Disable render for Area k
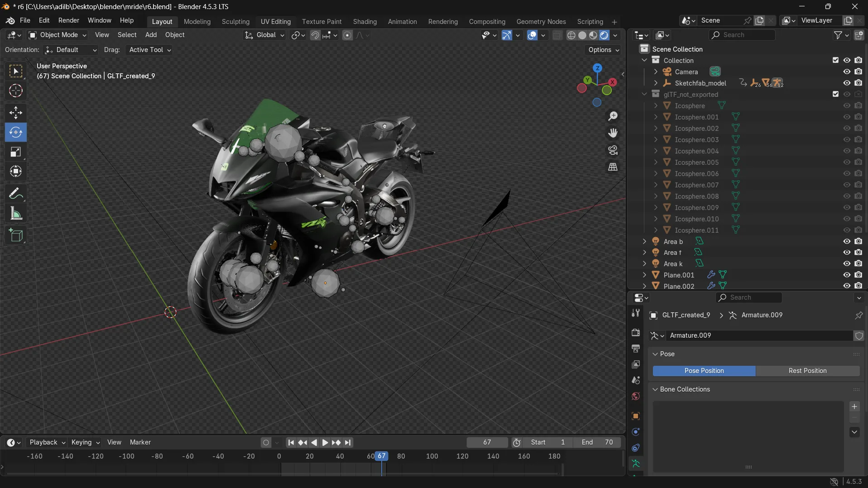This screenshot has height=488, width=868. coord(858,263)
